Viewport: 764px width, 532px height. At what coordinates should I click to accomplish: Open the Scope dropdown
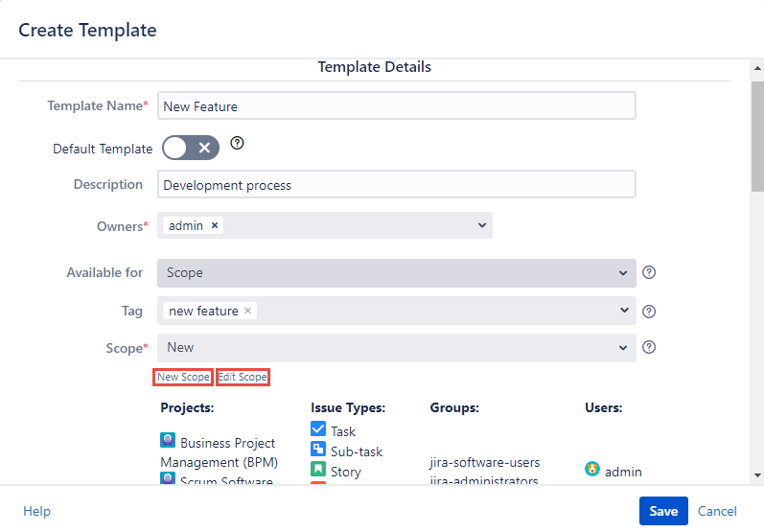(624, 348)
